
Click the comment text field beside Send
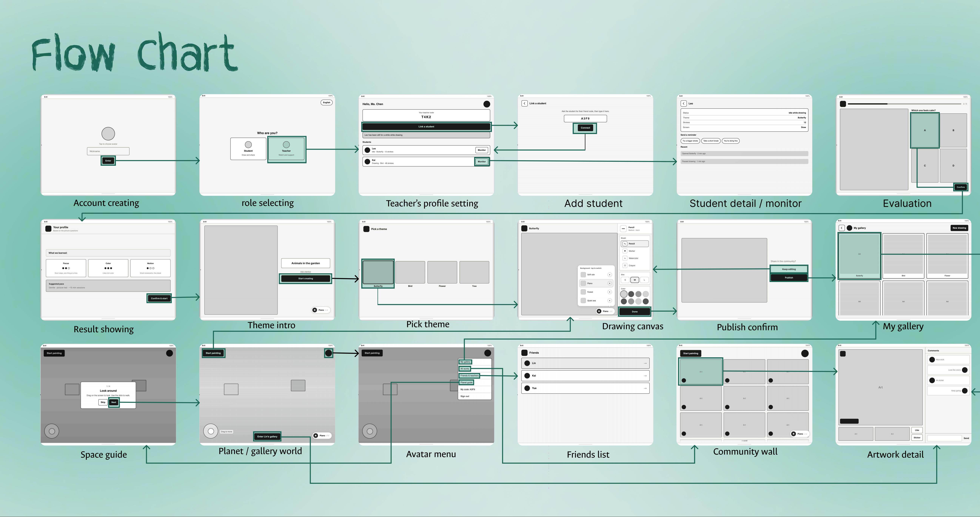[944, 438]
